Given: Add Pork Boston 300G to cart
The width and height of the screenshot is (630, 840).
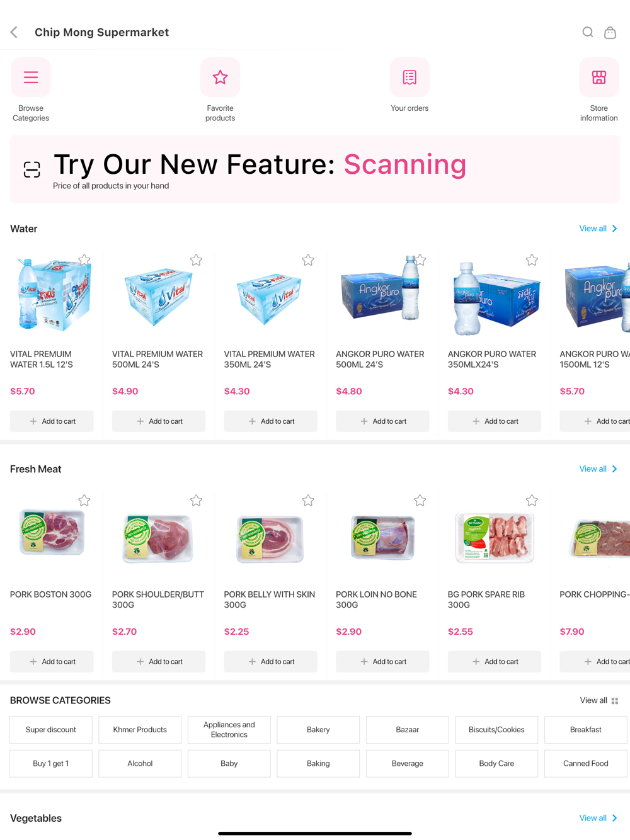Looking at the screenshot, I should point(52,662).
